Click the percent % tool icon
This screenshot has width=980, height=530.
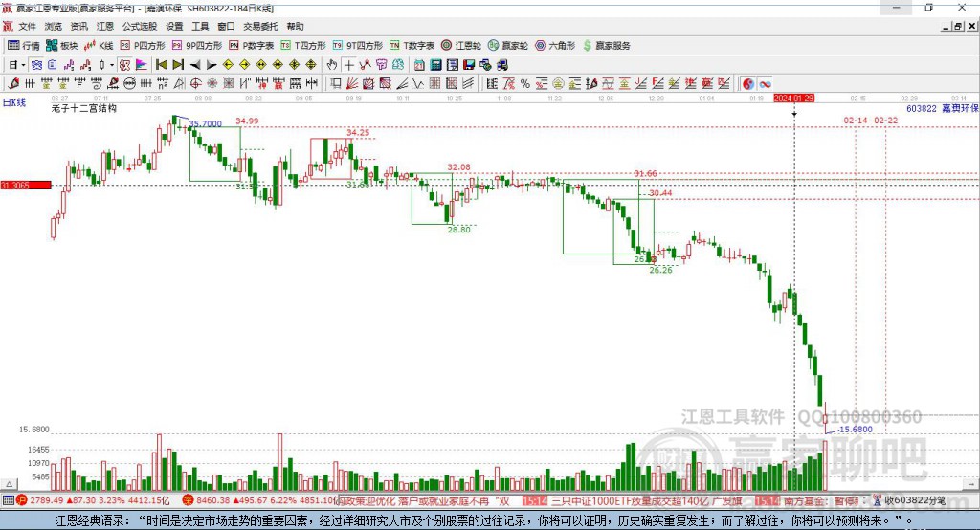coord(525,84)
